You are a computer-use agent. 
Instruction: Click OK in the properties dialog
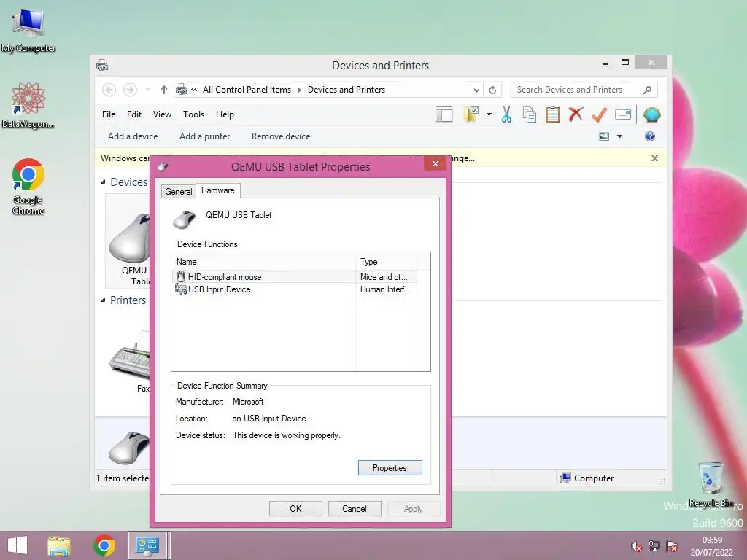coord(295,509)
